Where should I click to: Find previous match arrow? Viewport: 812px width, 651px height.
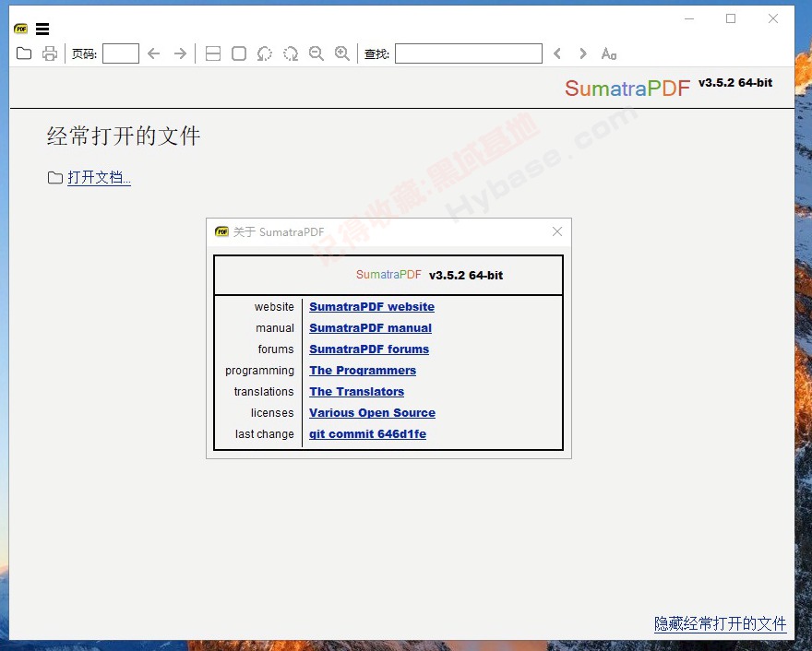[557, 53]
